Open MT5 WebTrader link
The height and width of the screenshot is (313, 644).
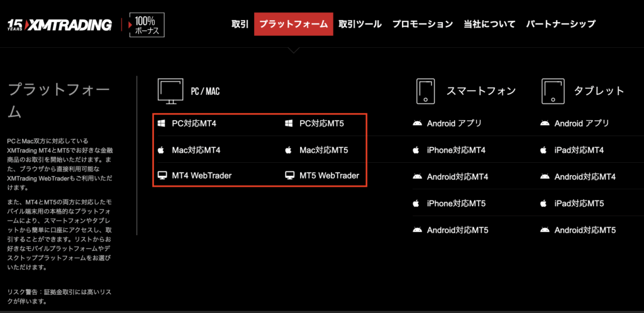330,175
